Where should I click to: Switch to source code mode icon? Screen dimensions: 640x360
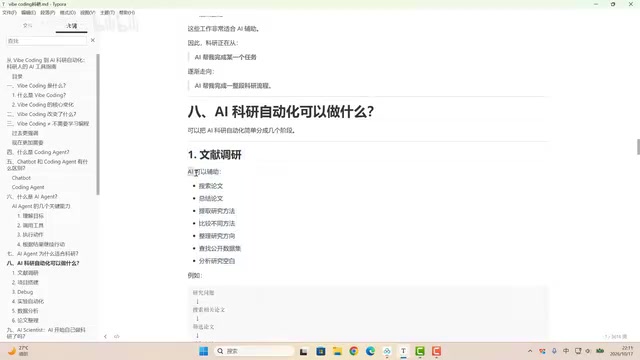[x=117, y=337]
